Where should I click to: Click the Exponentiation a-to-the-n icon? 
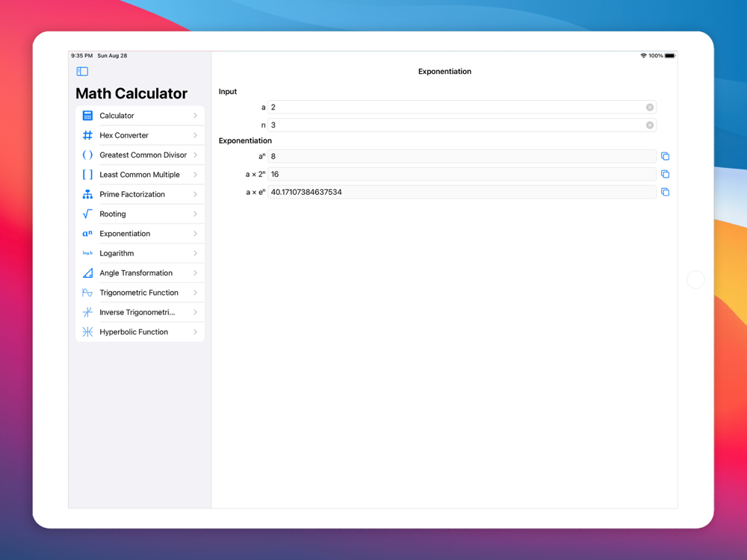coord(87,233)
